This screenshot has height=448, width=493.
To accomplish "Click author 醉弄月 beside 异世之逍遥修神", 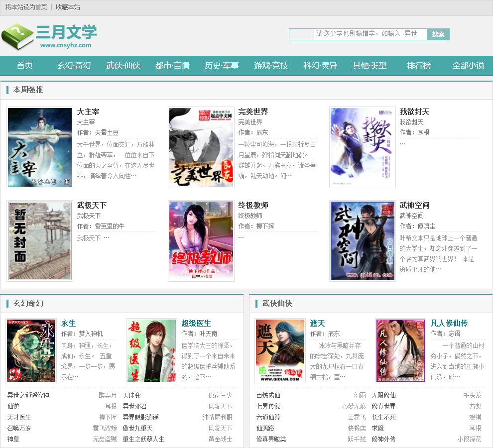I will coord(108,395).
